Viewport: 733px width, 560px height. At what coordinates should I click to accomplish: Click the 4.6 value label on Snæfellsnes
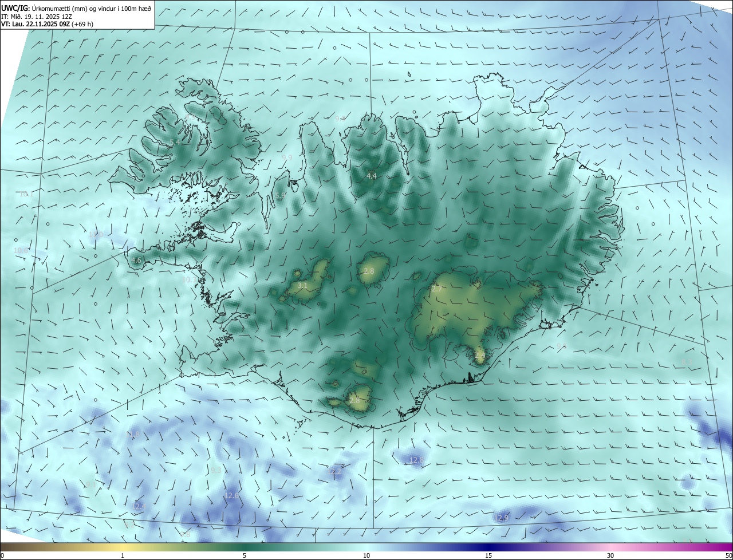coord(136,260)
